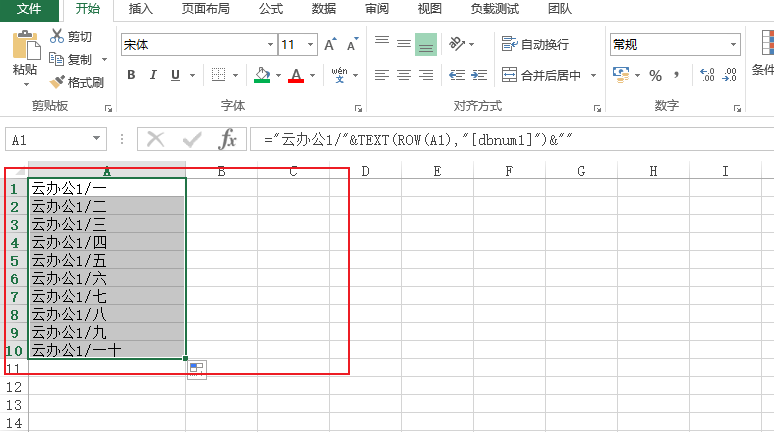
Task: Expand the Name Box dropdown arrow
Action: click(x=96, y=139)
